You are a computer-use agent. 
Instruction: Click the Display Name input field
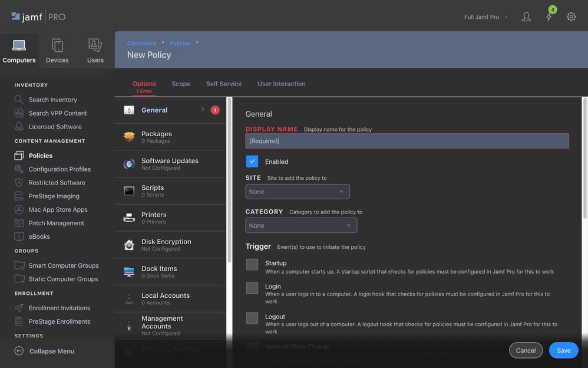click(407, 141)
